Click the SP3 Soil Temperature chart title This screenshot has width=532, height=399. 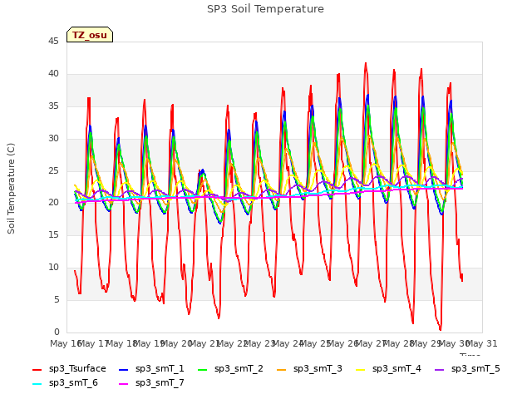point(265,9)
